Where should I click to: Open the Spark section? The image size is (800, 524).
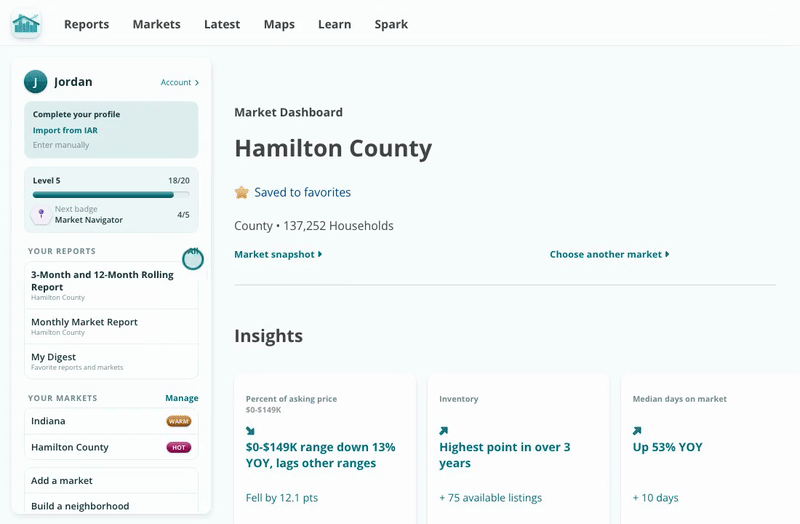pyautogui.click(x=391, y=24)
